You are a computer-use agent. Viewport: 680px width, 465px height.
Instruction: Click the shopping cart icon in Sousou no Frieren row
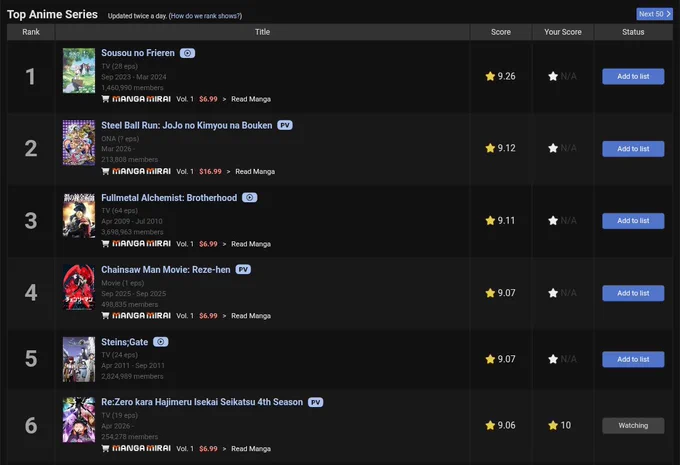[x=105, y=99]
